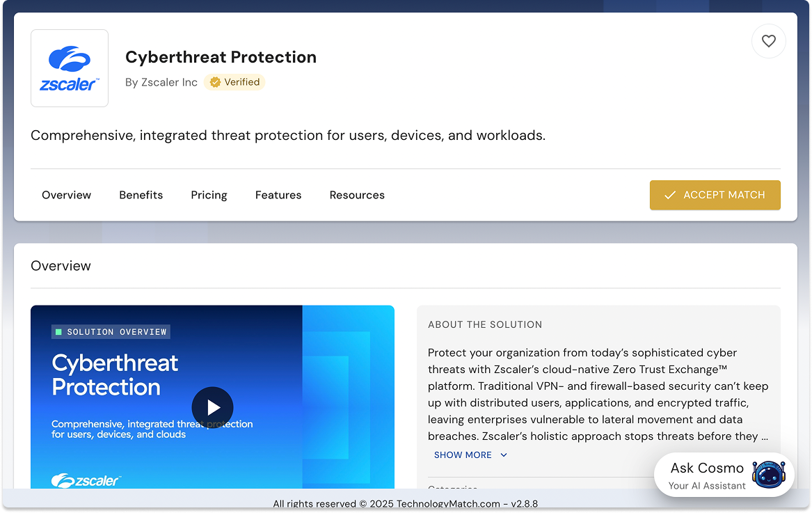
Task: Click the Overview section heading
Action: pyautogui.click(x=61, y=266)
